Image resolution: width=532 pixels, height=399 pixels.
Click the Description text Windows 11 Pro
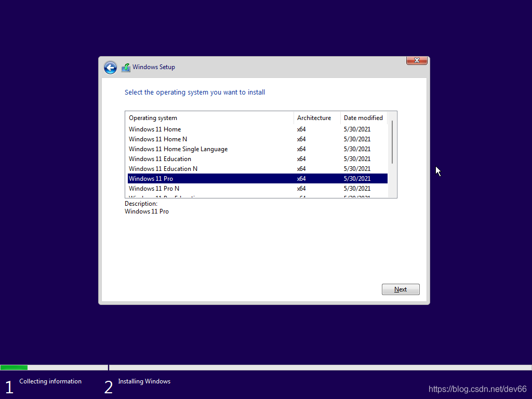147,211
